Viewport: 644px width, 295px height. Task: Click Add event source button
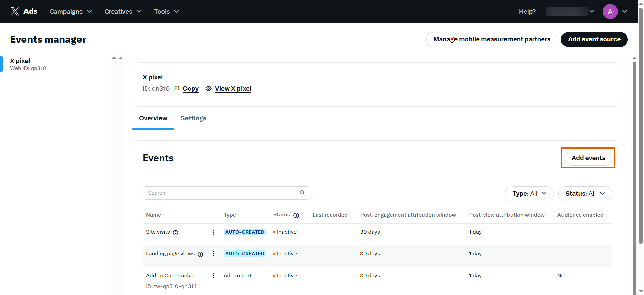(x=594, y=39)
